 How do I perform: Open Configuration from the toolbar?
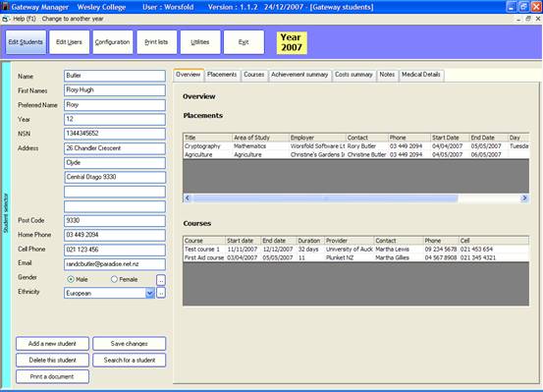click(113, 42)
